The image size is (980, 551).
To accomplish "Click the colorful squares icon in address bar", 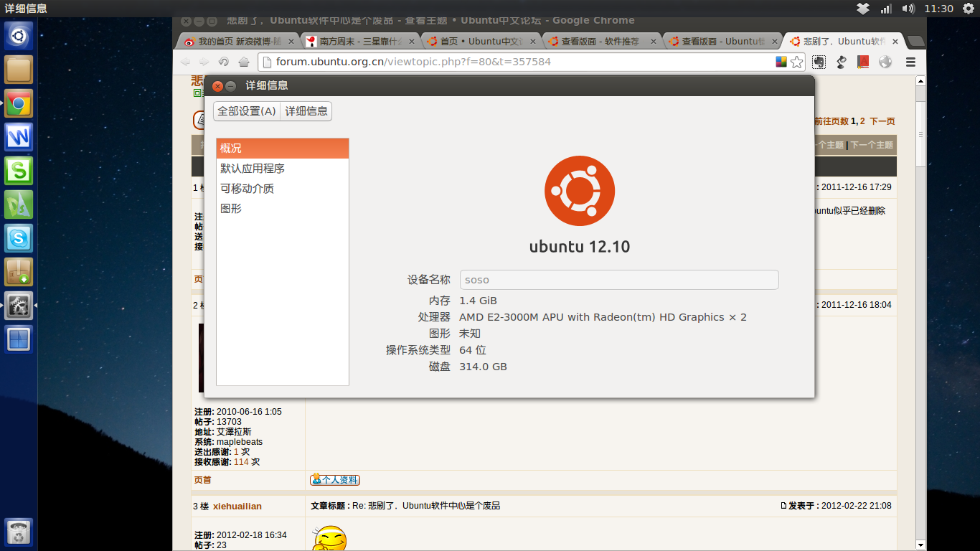I will [781, 62].
